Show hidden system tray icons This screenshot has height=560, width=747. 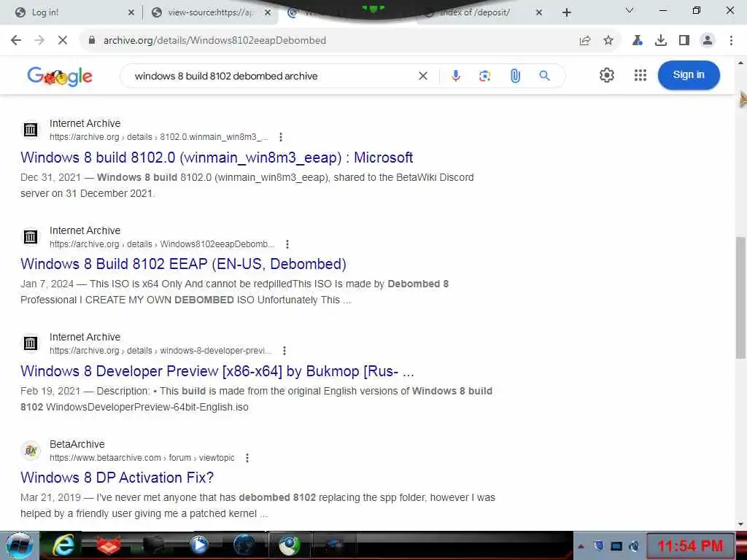(x=581, y=547)
